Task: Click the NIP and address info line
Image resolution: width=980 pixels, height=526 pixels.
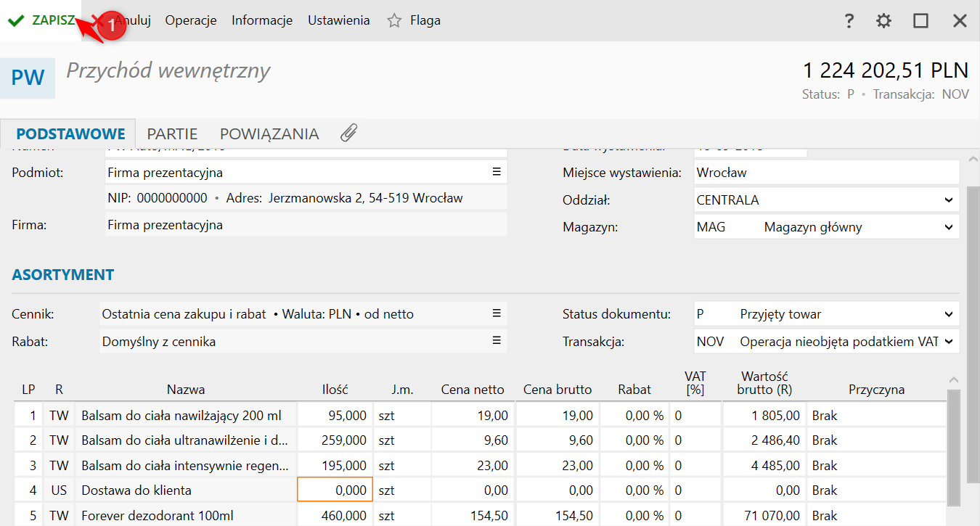Action: click(x=306, y=198)
